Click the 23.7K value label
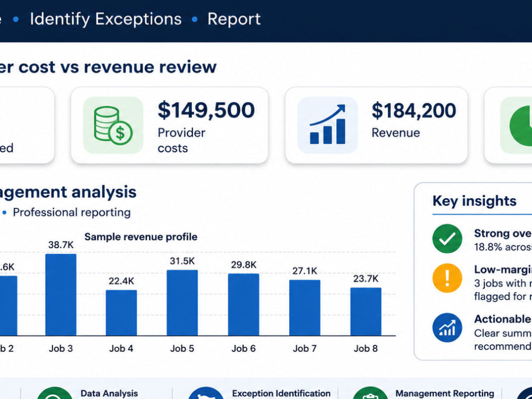Image resolution: width=532 pixels, height=399 pixels. (366, 279)
